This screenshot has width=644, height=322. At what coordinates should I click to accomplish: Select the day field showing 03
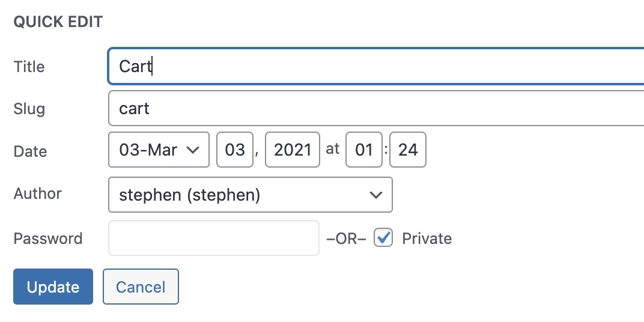tap(234, 150)
